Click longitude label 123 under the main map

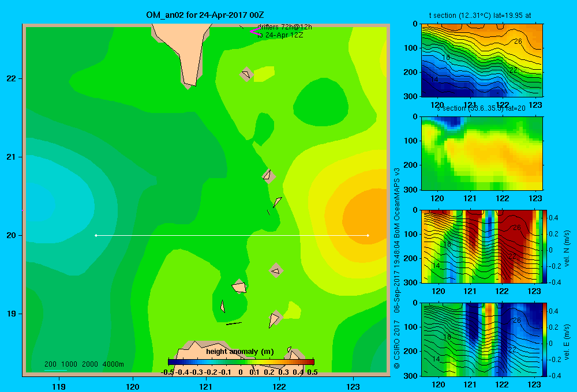click(353, 386)
